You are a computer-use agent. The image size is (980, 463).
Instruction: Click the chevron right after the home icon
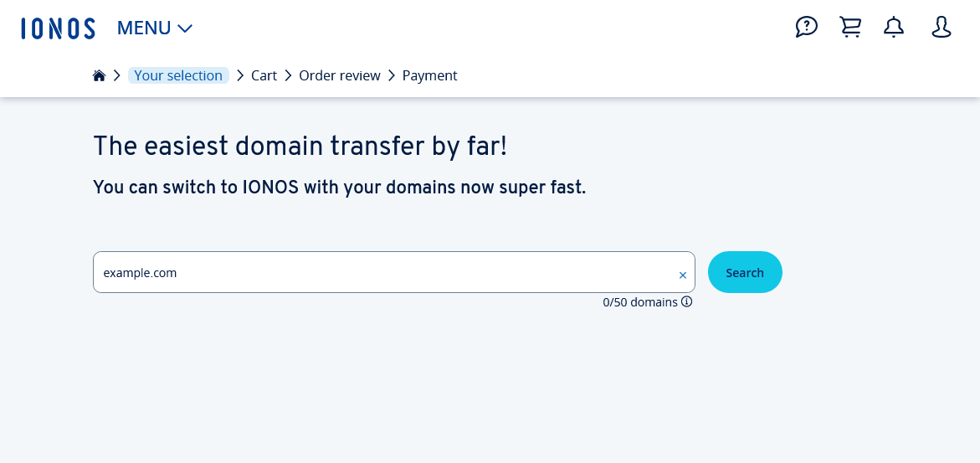pos(116,76)
